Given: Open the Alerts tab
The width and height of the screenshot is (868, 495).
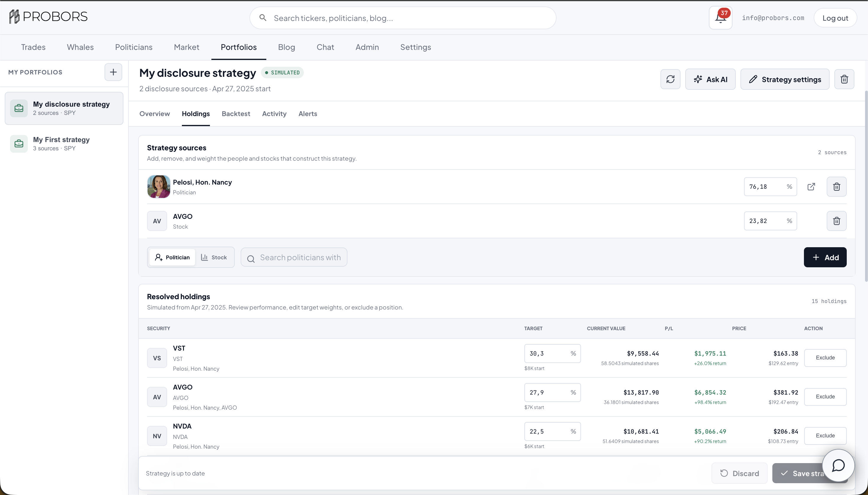Looking at the screenshot, I should coord(308,114).
